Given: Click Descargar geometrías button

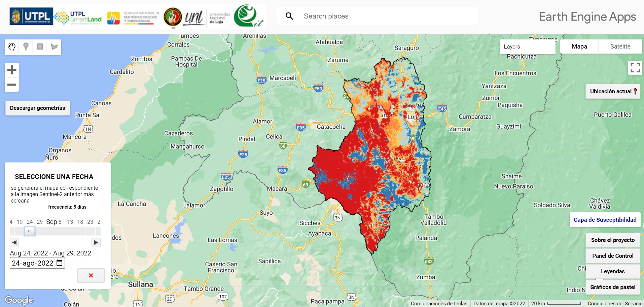Looking at the screenshot, I should [x=37, y=108].
